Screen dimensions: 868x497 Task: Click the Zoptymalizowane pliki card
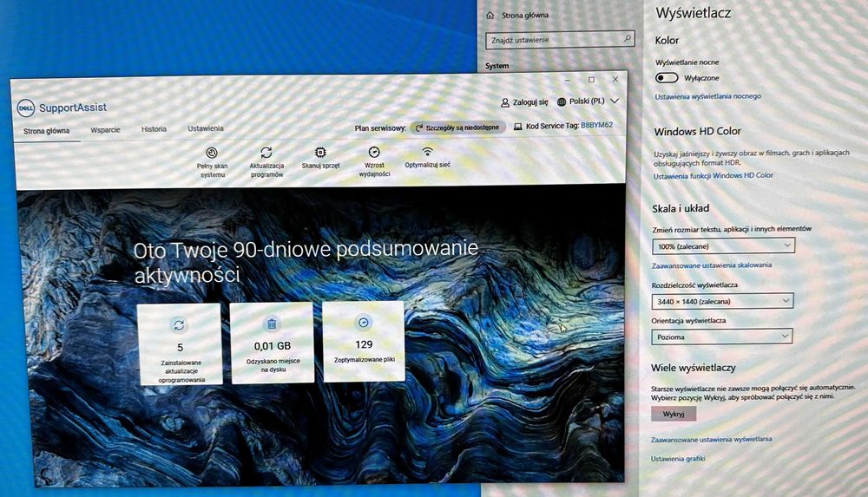(x=363, y=342)
